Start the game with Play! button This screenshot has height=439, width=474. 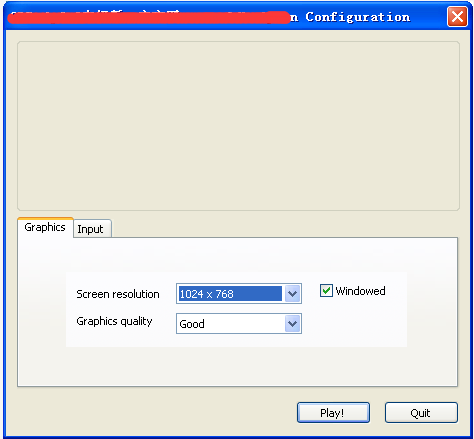[x=333, y=413]
